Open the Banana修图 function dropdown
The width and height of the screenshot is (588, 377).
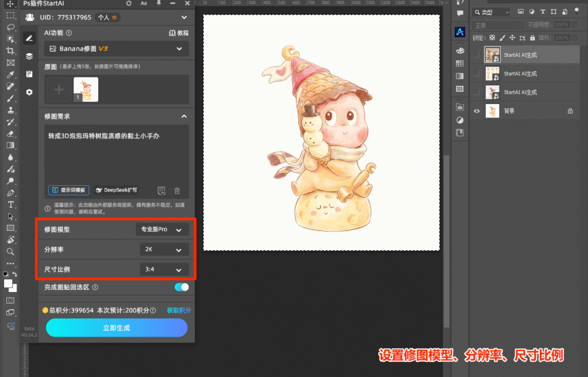tap(117, 49)
